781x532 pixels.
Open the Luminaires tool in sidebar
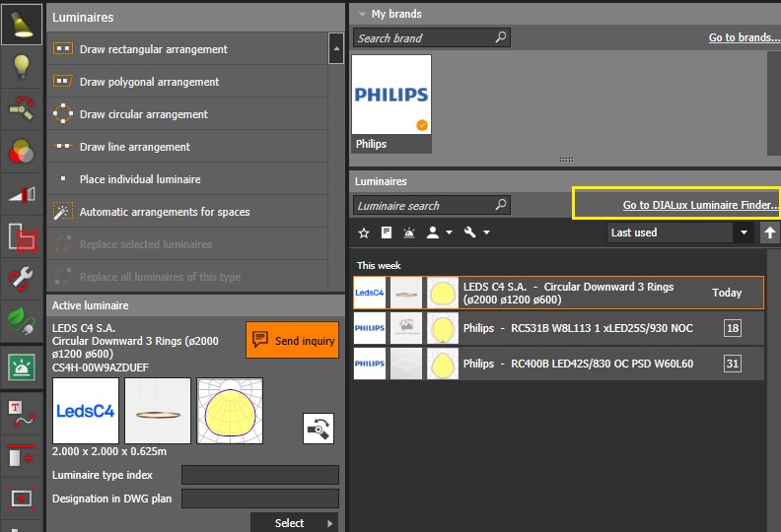pyautogui.click(x=22, y=23)
